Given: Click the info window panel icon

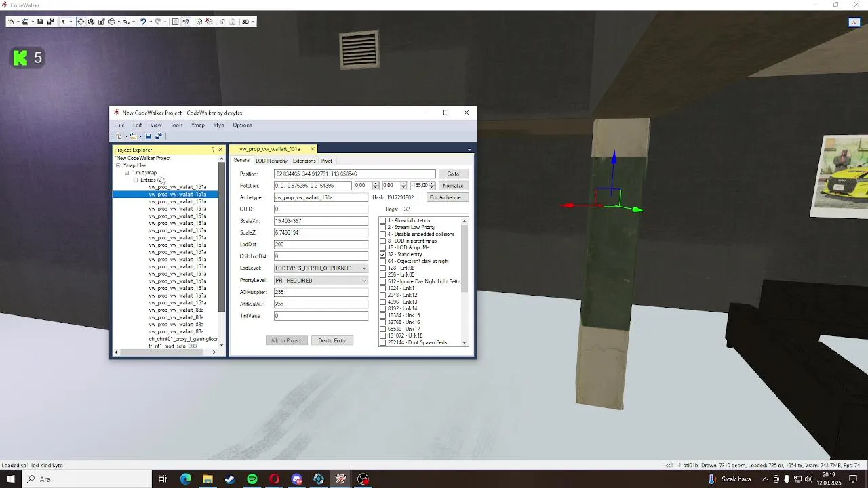Looking at the screenshot, I should pos(176,22).
